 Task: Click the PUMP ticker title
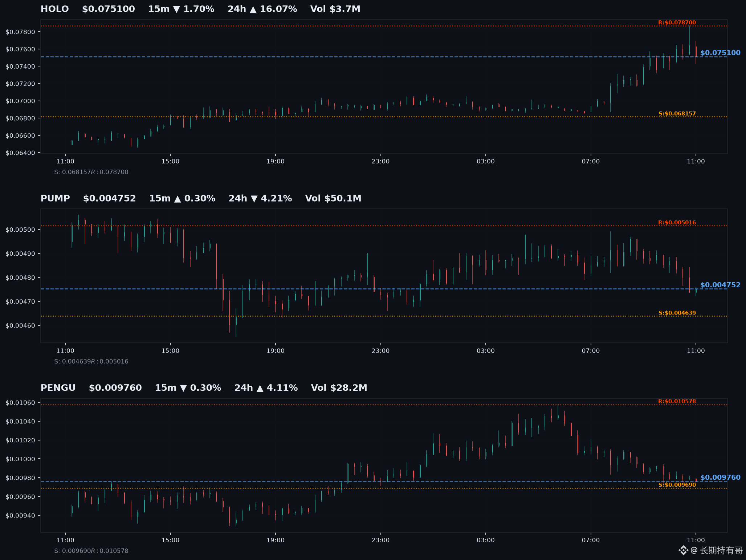pos(55,198)
